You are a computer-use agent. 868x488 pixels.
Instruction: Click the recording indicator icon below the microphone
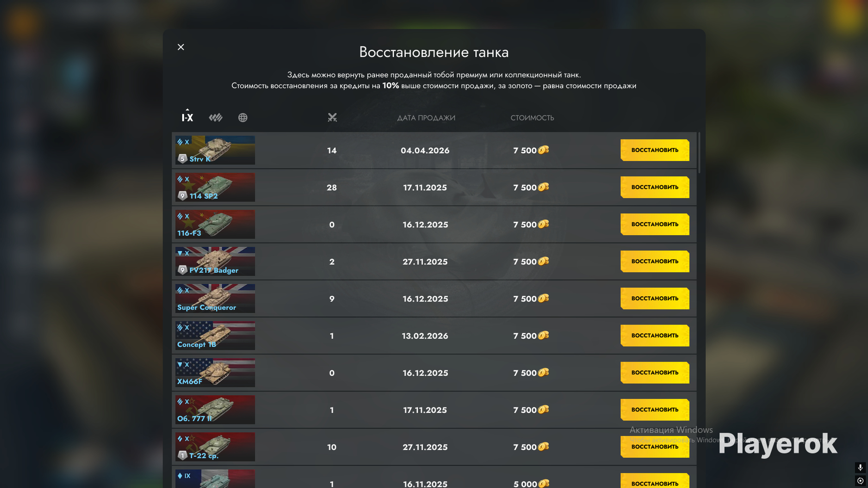(860, 481)
